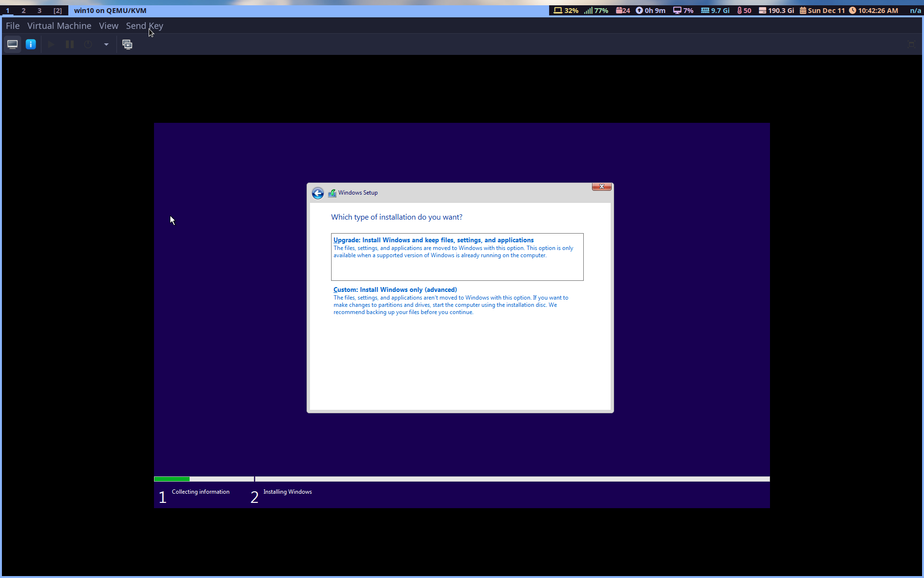
Task: Click the memory usage indicator 9.7Gi
Action: [x=715, y=10]
